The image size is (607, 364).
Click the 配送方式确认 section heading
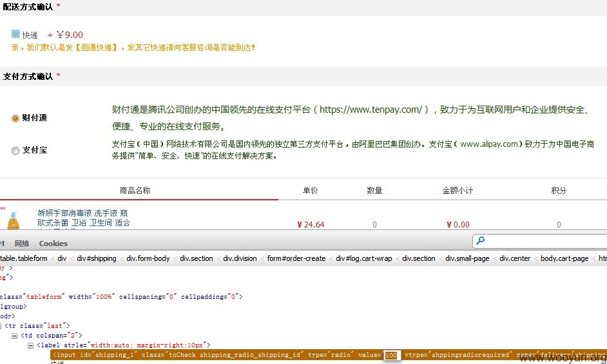pos(28,7)
